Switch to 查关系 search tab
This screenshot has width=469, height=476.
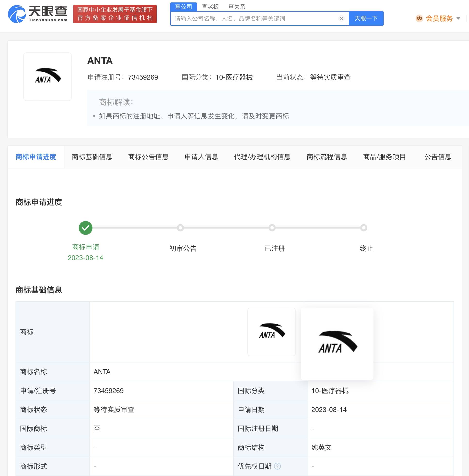click(x=237, y=7)
